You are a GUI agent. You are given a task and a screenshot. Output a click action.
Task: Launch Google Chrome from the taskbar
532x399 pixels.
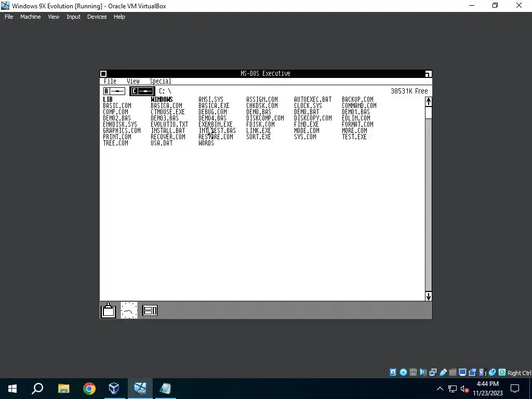[89, 389]
